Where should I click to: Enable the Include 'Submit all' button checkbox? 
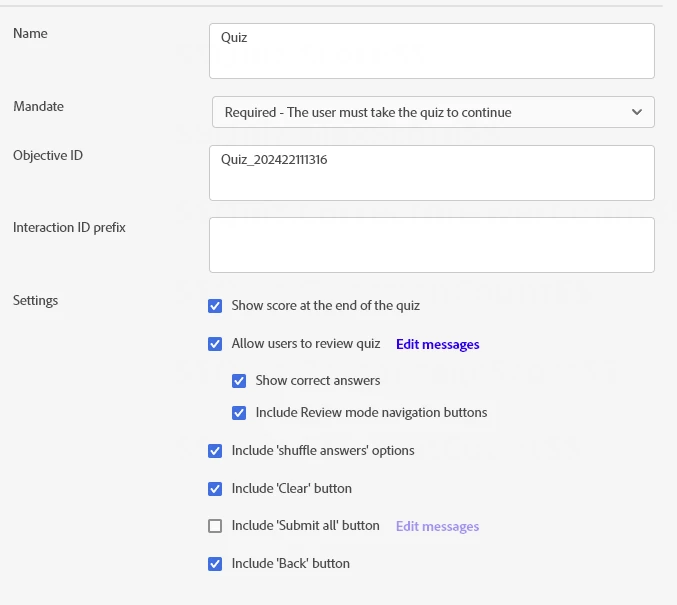pos(215,526)
